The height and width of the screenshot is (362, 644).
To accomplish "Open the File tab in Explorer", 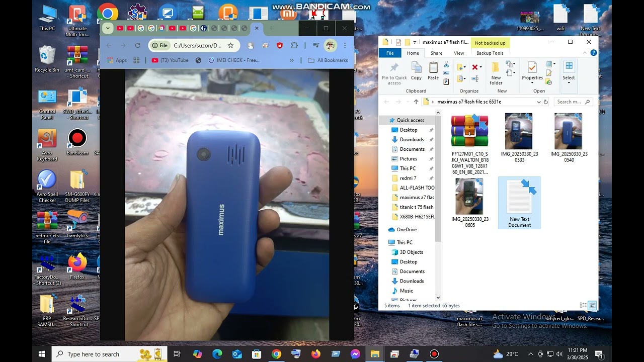I will tap(390, 53).
